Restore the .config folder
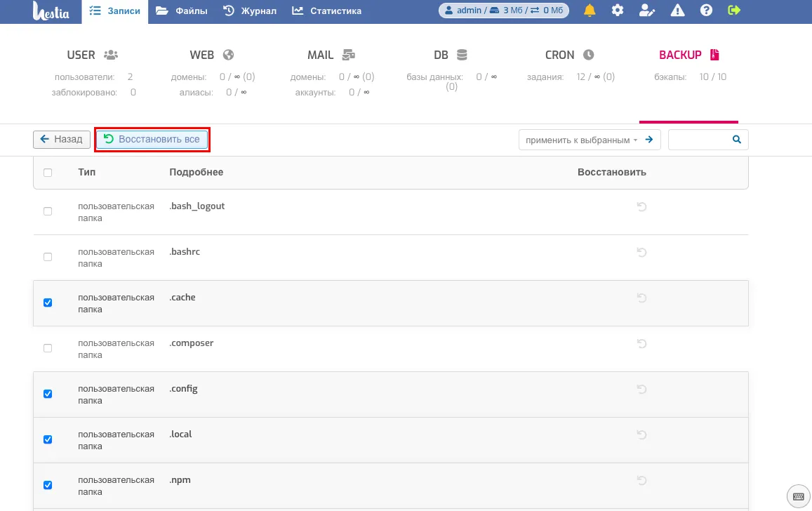 641,389
